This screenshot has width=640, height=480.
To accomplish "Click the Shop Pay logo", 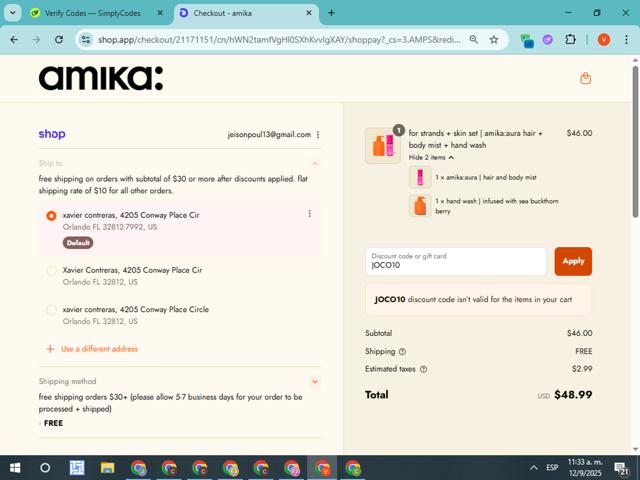I will [x=52, y=134].
